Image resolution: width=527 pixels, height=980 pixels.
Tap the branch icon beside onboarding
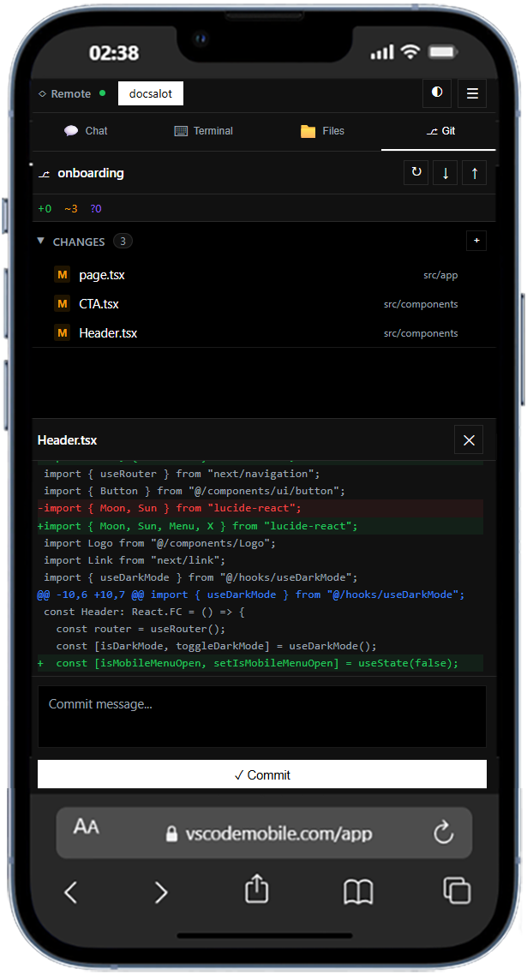(44, 173)
